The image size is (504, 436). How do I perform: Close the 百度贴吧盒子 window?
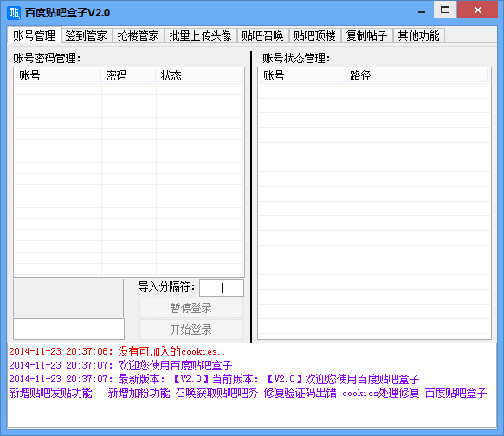pyautogui.click(x=478, y=10)
